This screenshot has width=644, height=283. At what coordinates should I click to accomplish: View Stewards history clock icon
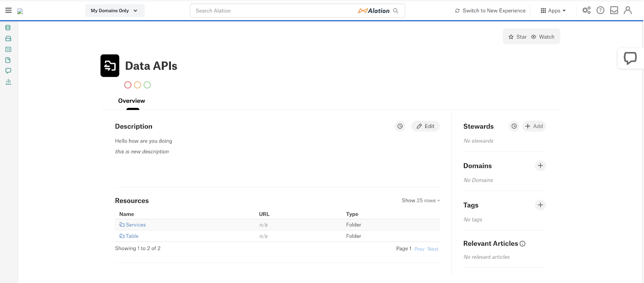pos(514,126)
